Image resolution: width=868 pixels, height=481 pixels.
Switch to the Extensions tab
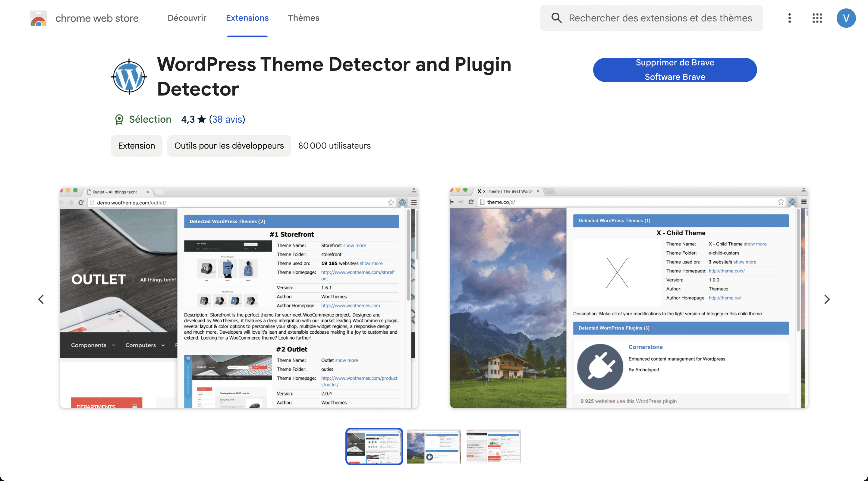pyautogui.click(x=247, y=18)
